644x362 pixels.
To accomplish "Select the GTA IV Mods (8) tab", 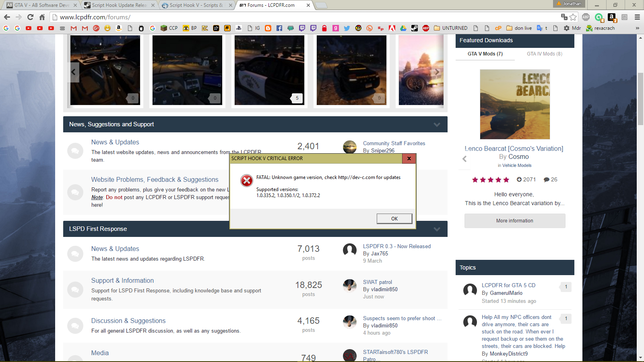I will coord(545,54).
